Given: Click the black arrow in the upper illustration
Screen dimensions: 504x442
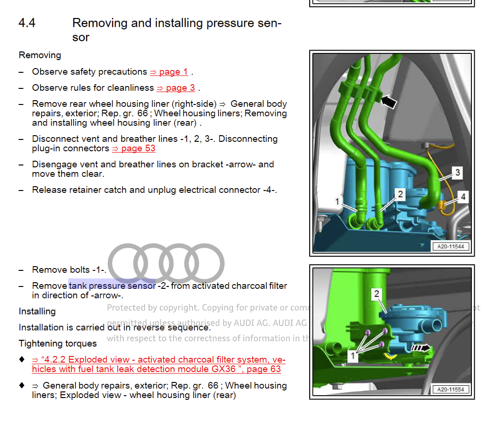Looking at the screenshot, I should tap(389, 101).
